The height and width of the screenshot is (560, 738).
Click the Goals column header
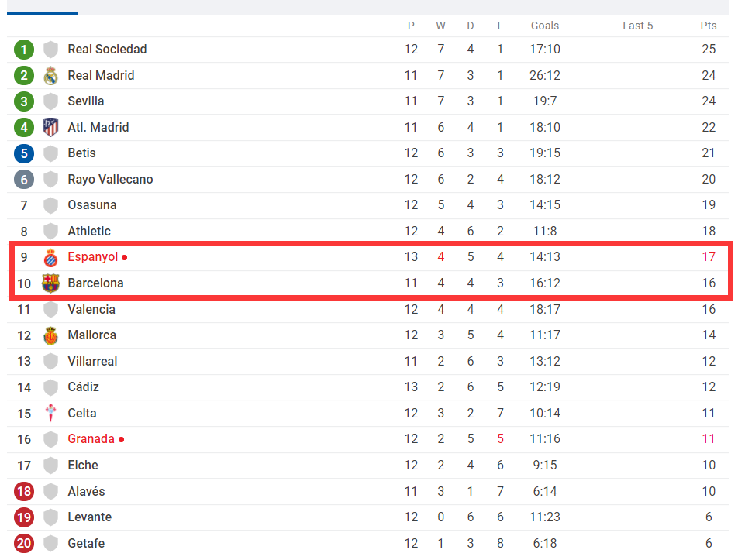(544, 26)
